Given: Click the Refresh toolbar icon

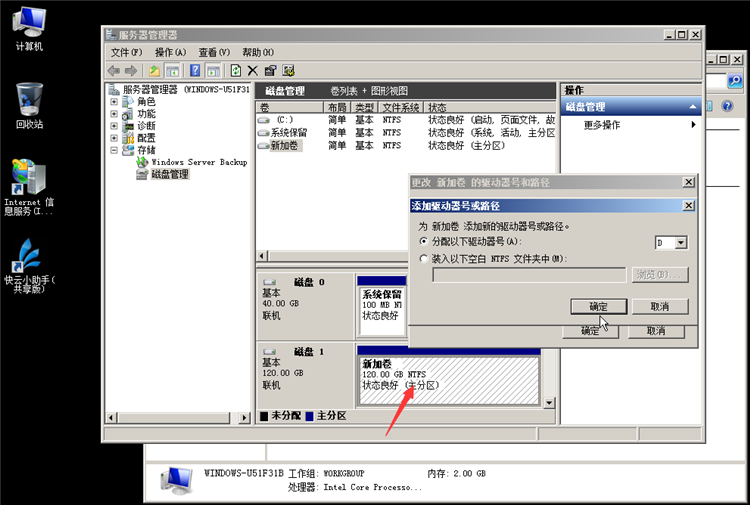Looking at the screenshot, I should (235, 71).
